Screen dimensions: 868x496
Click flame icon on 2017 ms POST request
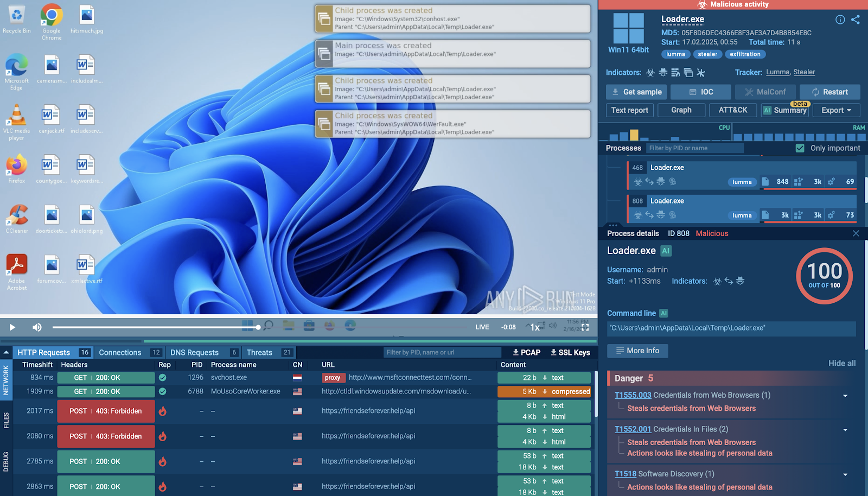click(x=162, y=411)
